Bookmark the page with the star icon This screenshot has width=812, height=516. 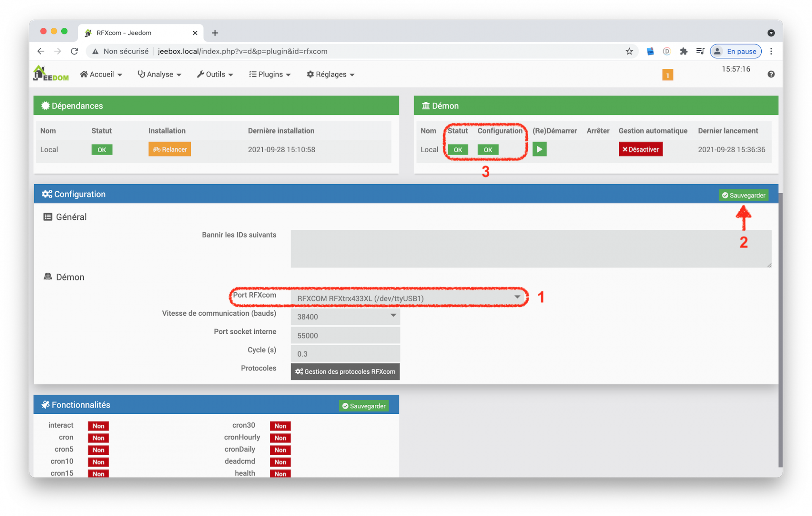[x=629, y=51]
